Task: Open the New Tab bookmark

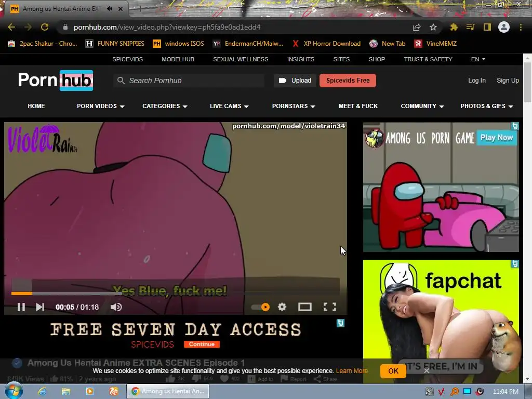Action: [x=388, y=44]
